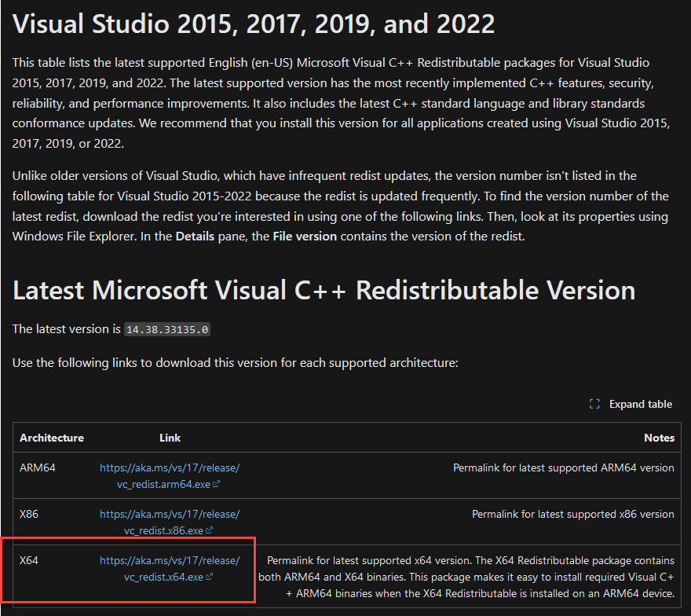Viewport: 691px width, 616px height.
Task: Click the Link column header
Action: (170, 438)
